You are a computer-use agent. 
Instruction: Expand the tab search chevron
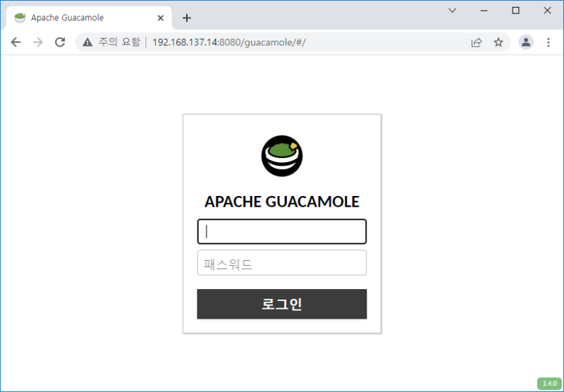pyautogui.click(x=453, y=11)
